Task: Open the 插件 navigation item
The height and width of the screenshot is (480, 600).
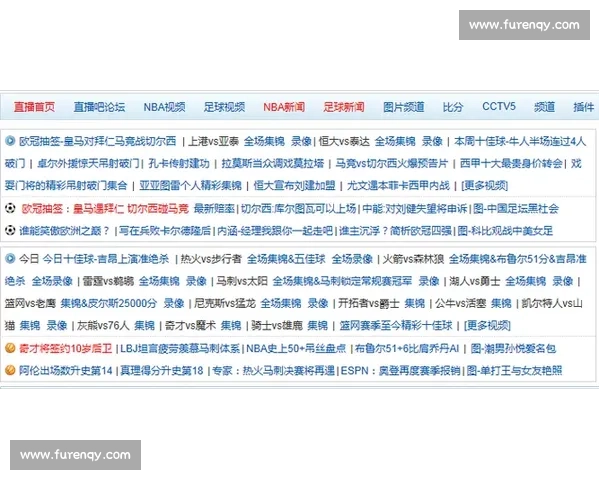Action: 584,107
